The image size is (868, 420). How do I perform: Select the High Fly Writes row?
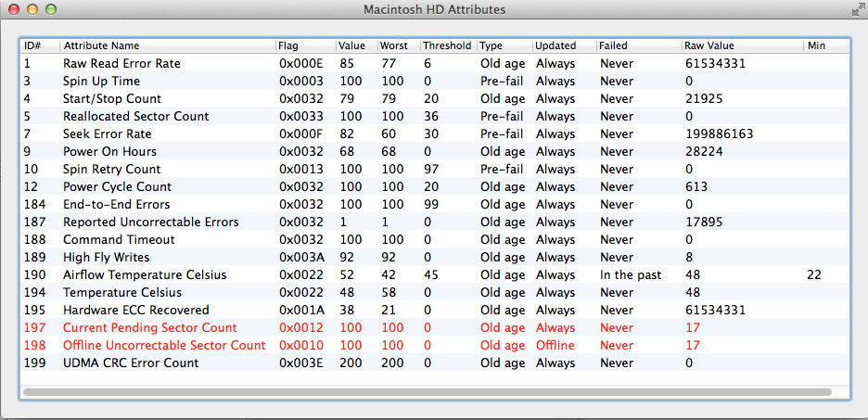435,258
